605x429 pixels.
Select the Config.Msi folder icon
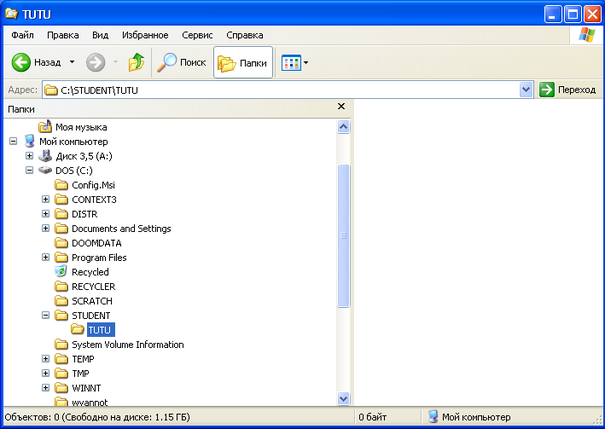click(61, 185)
